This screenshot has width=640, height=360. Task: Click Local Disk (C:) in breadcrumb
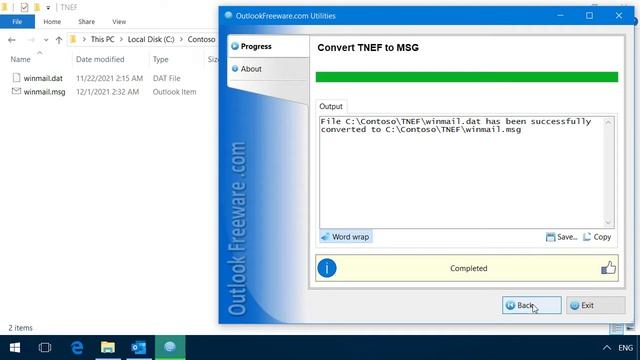click(151, 39)
